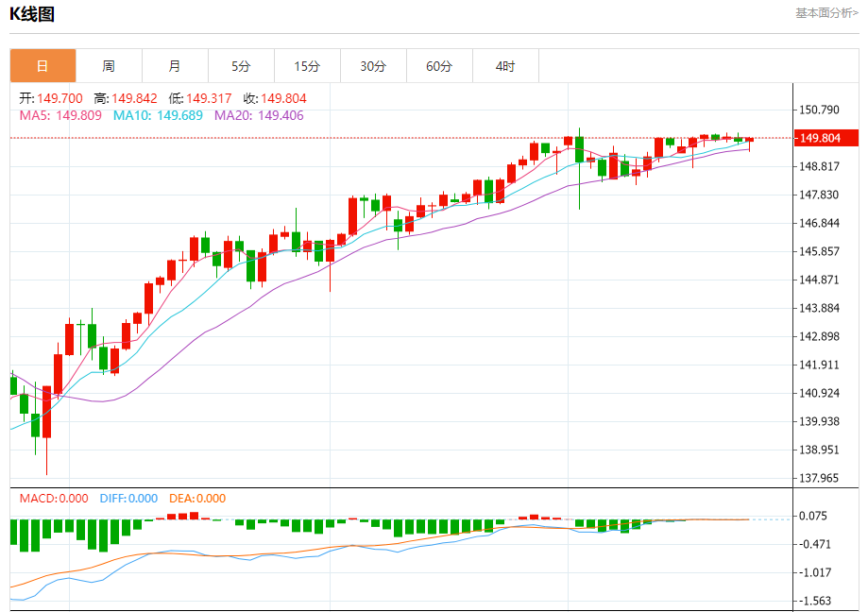This screenshot has height=612, width=868.
Task: Click the 137.965 price axis label
Action: coord(819,478)
